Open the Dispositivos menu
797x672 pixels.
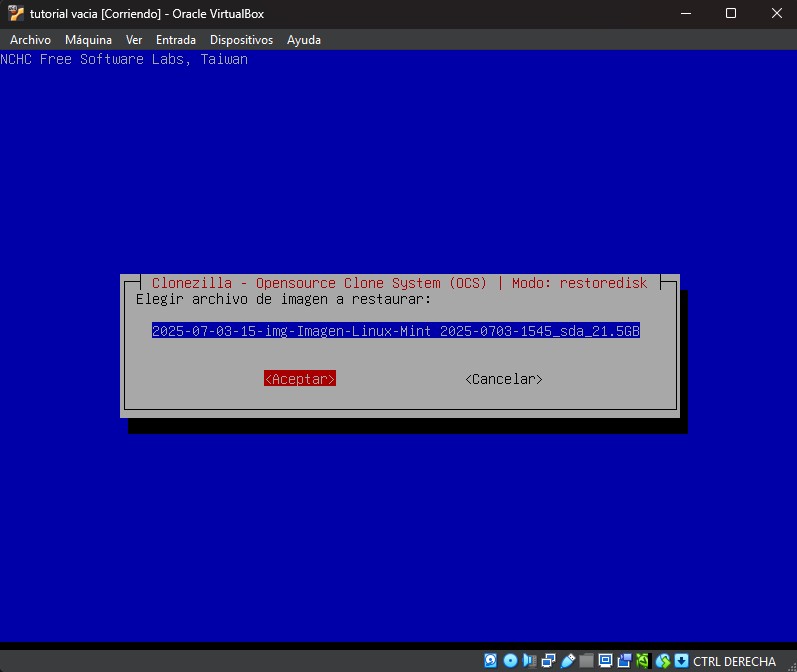(x=241, y=40)
